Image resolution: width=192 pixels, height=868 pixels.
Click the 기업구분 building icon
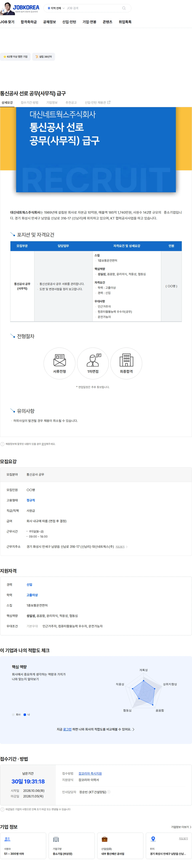56,839
